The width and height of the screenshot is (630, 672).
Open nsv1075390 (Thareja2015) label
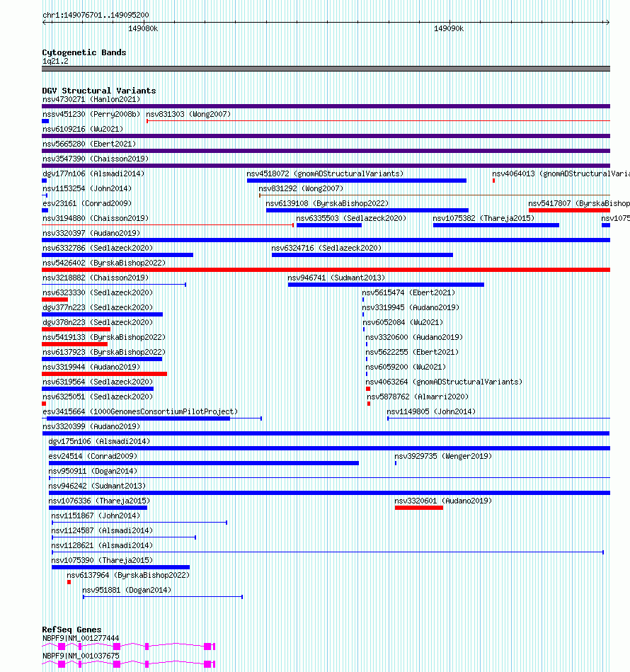coord(102,561)
